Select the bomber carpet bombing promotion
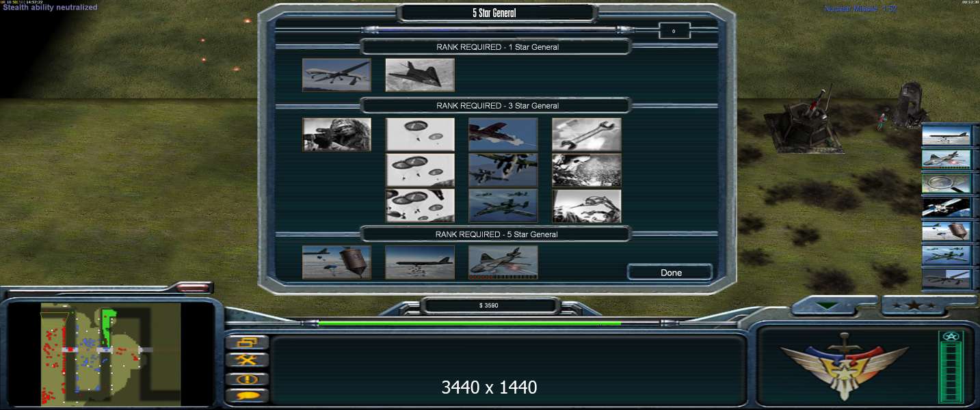The image size is (980, 410). coord(420,262)
